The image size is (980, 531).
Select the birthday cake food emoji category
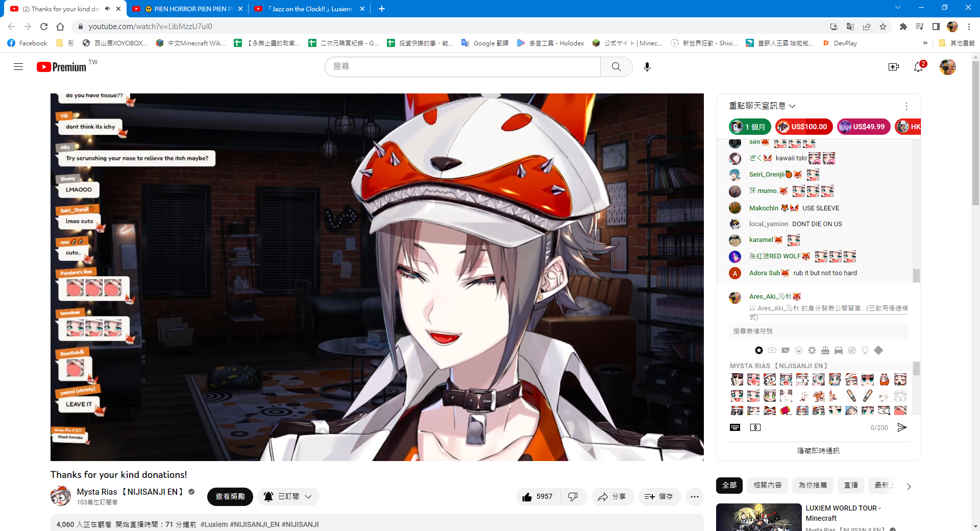(x=825, y=350)
